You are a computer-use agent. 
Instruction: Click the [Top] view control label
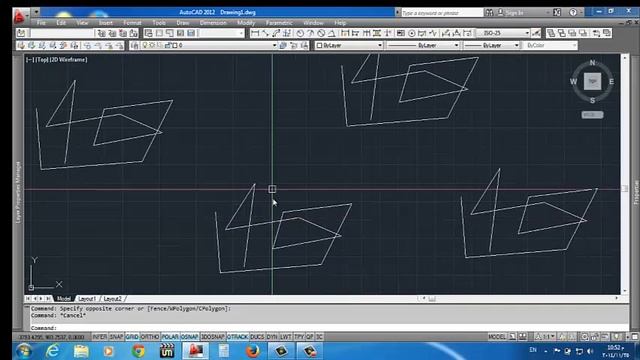(x=42, y=60)
